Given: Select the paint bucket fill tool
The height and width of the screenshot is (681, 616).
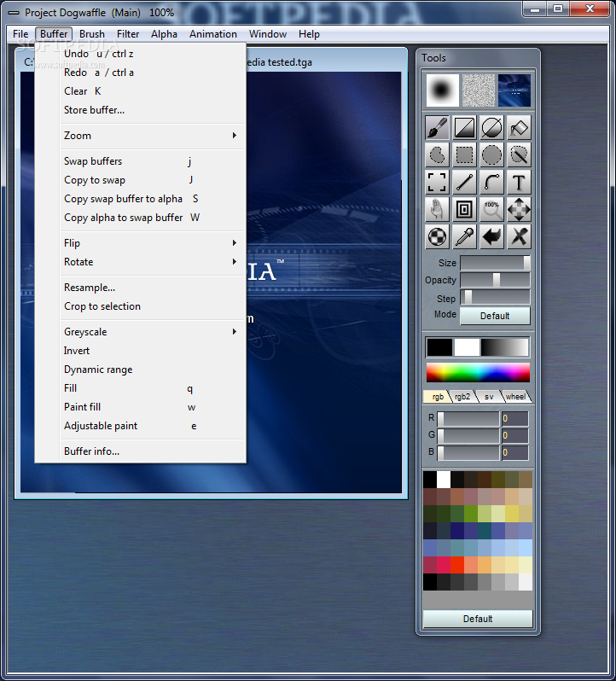Looking at the screenshot, I should pos(519,128).
